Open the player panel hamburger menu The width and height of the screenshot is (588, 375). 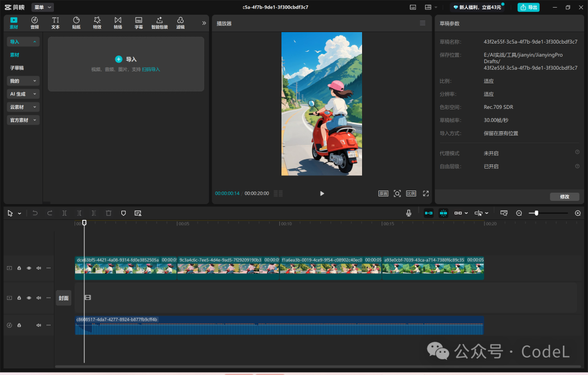pyautogui.click(x=422, y=23)
